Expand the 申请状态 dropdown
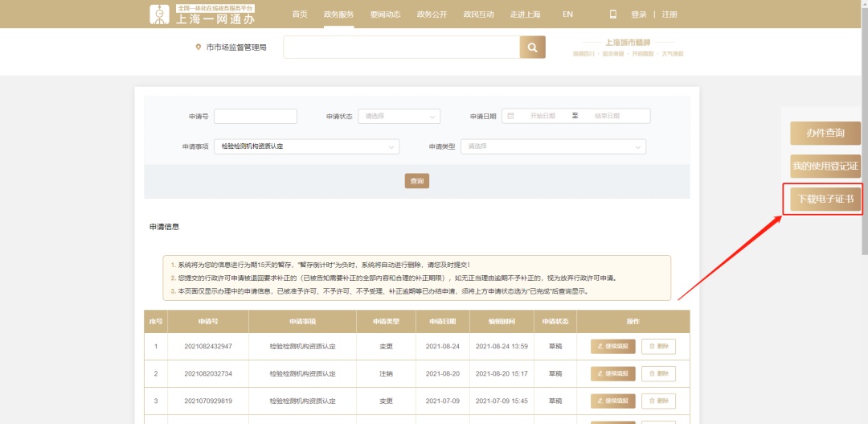 pos(399,116)
